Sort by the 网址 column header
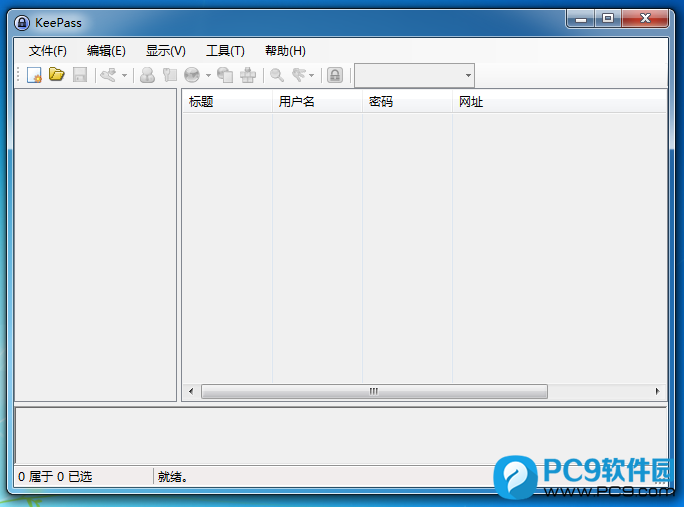Image resolution: width=684 pixels, height=507 pixels. (x=560, y=102)
